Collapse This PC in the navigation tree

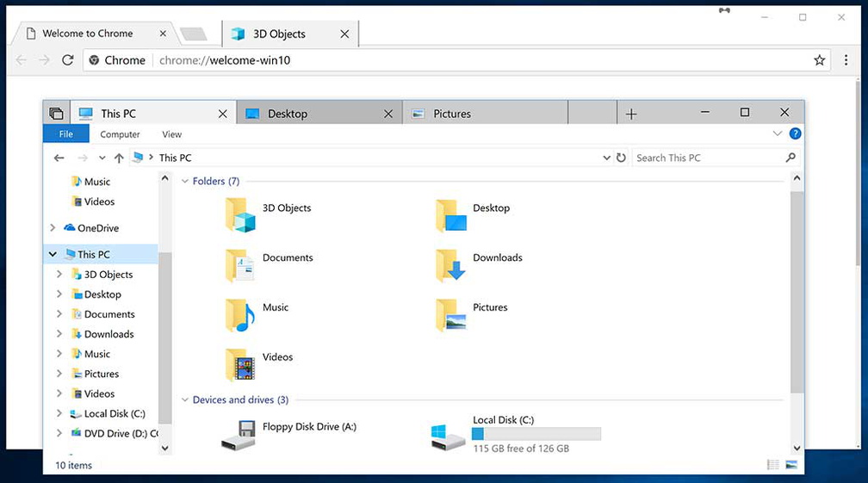(53, 254)
